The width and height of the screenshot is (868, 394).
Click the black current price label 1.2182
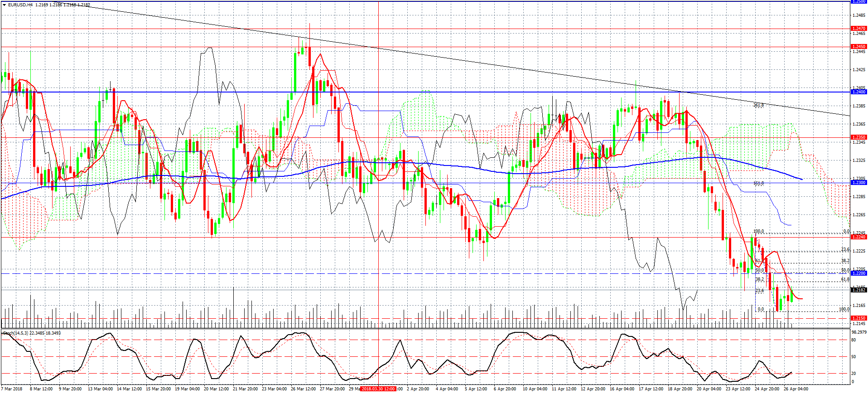(x=858, y=290)
